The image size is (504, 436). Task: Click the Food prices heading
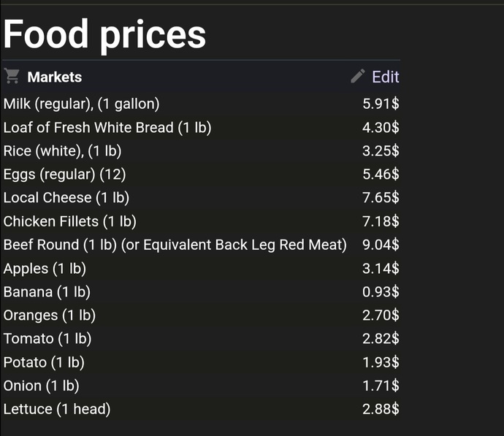tap(104, 34)
